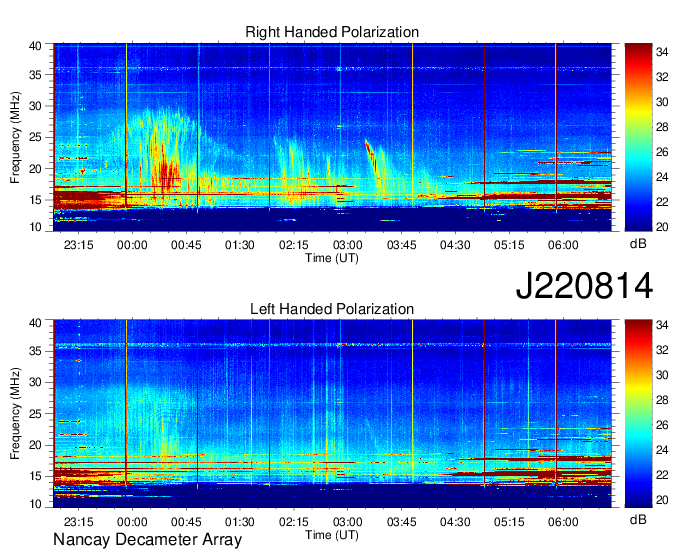Click "00:45" time tick under Left Handed plot
Image resolution: width=680 pixels, height=552 pixels.
pyautogui.click(x=186, y=522)
